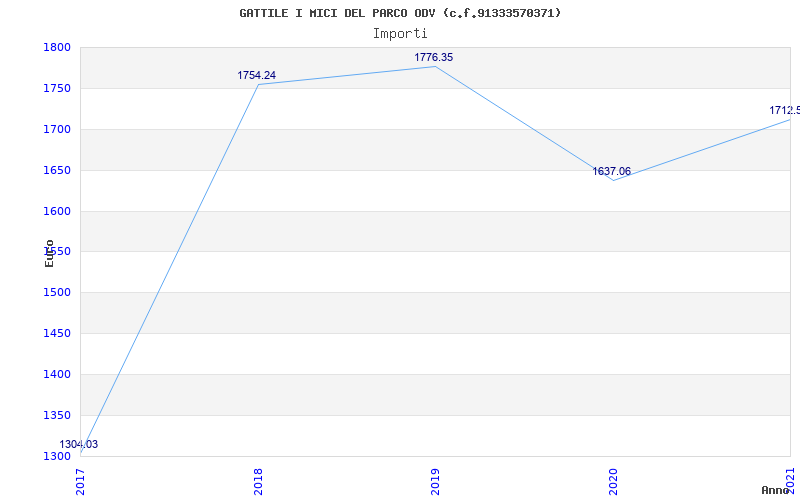Image resolution: width=800 pixels, height=500 pixels.
Task: Click the 1750 y-axis tick label
Action: [57, 88]
